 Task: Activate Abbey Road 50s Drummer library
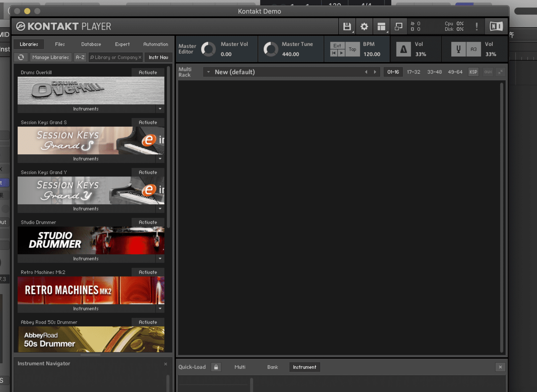tap(148, 322)
